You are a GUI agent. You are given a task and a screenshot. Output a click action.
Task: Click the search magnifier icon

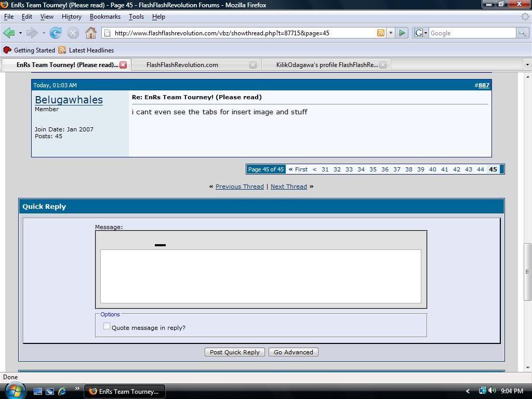click(522, 33)
